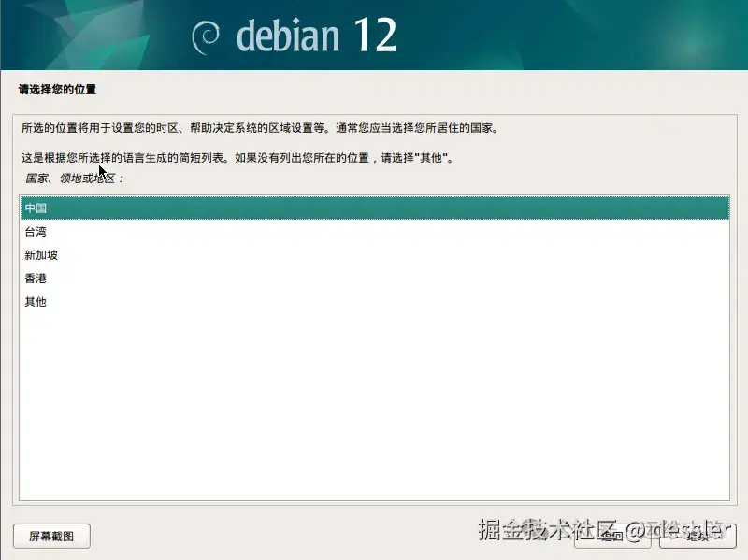Click the 屏幕截图 screenshot button
The height and width of the screenshot is (560, 748).
point(51,536)
